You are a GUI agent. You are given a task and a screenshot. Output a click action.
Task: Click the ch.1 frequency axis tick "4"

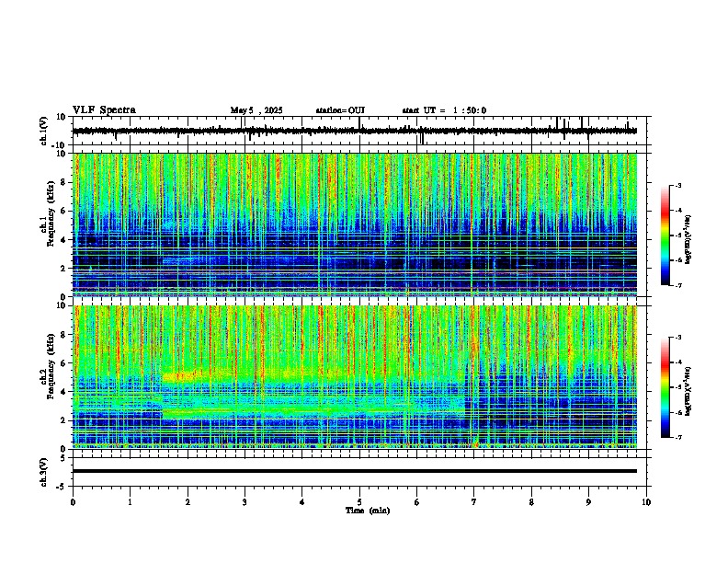click(64, 240)
